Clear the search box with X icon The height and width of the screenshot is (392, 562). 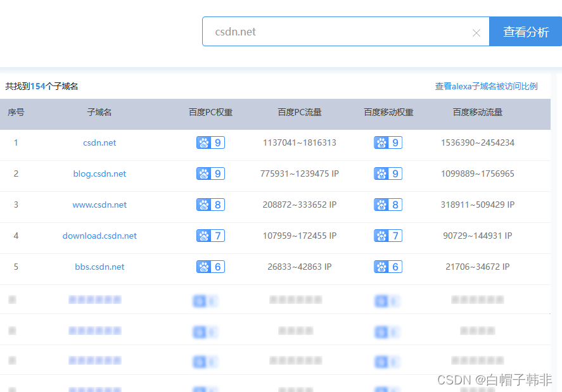(x=476, y=33)
